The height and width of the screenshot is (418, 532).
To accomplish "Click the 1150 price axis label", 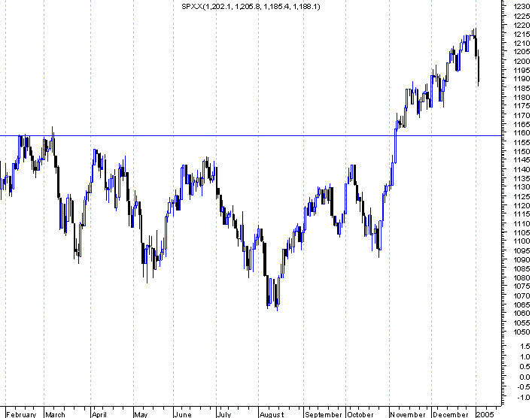I will (521, 151).
